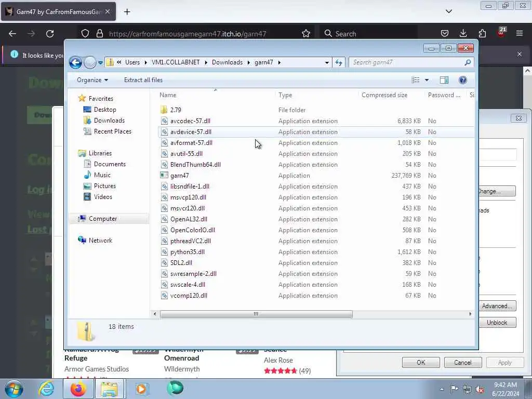Select vcomp120.dll file

(189, 296)
